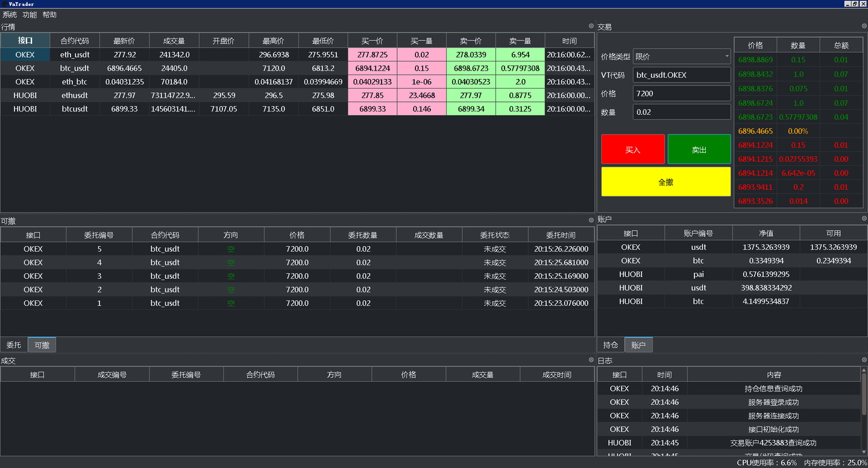
Task: Click bid price 6893.3526 in depth table
Action: pos(755,201)
